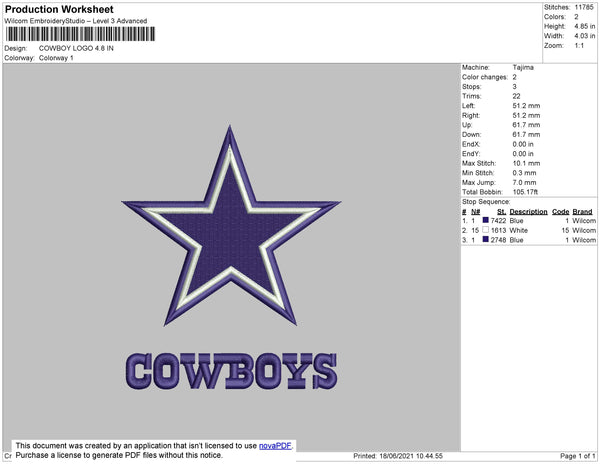600x464 pixels.
Task: Click the Max Jump value 7.0 mm
Action: click(x=525, y=182)
